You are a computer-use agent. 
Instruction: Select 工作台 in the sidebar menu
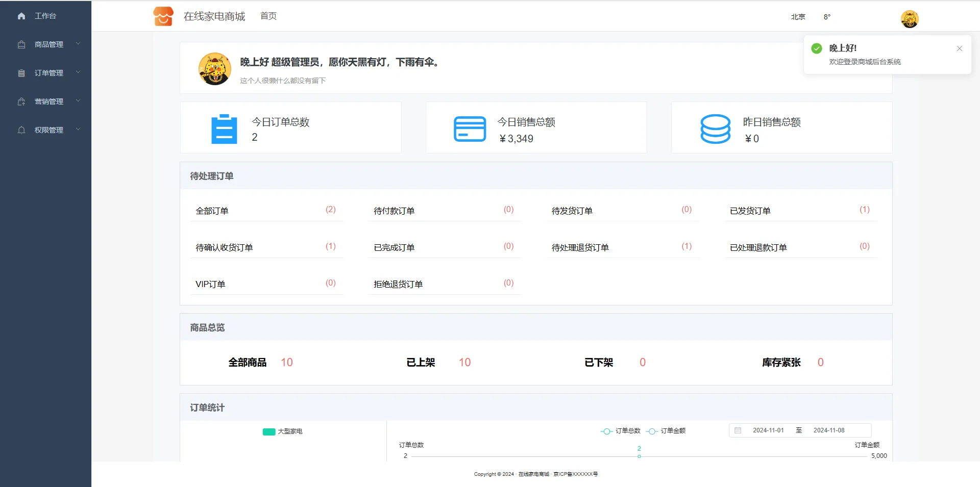point(45,16)
